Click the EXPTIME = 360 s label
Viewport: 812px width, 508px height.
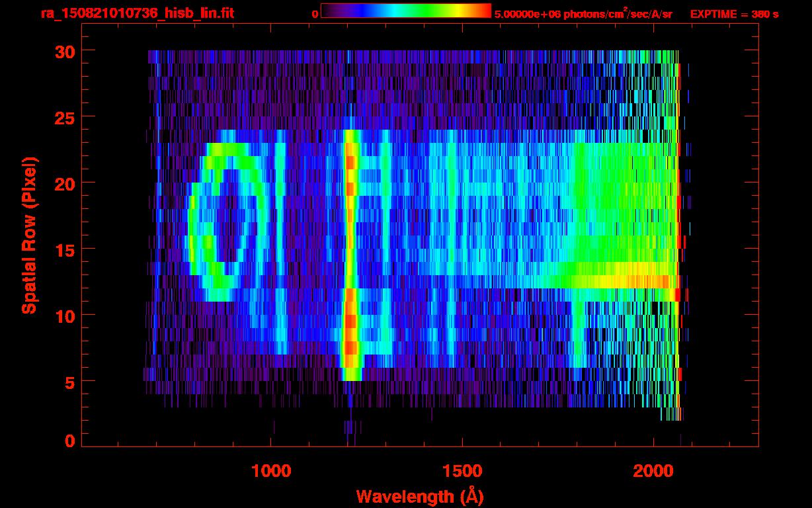734,14
